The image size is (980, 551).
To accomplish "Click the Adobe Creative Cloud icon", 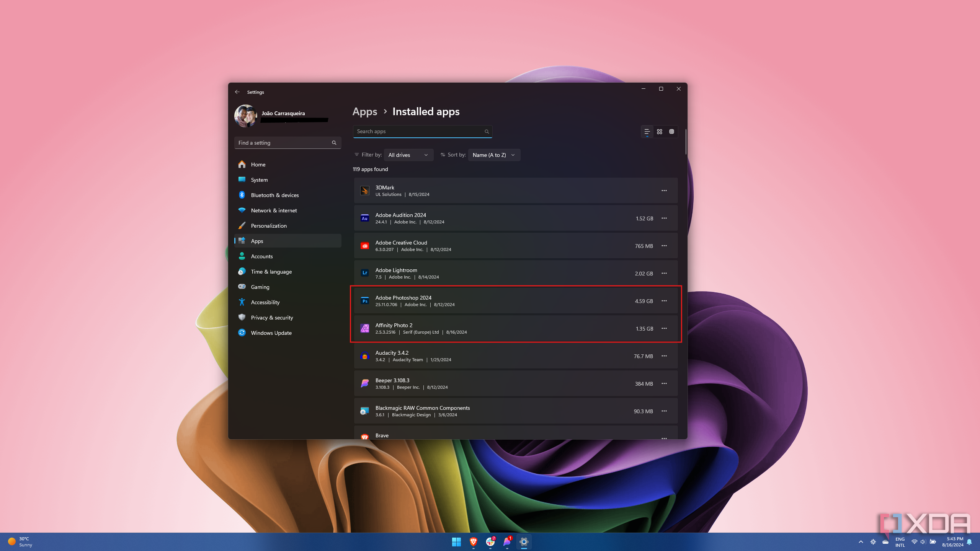I will click(x=364, y=246).
